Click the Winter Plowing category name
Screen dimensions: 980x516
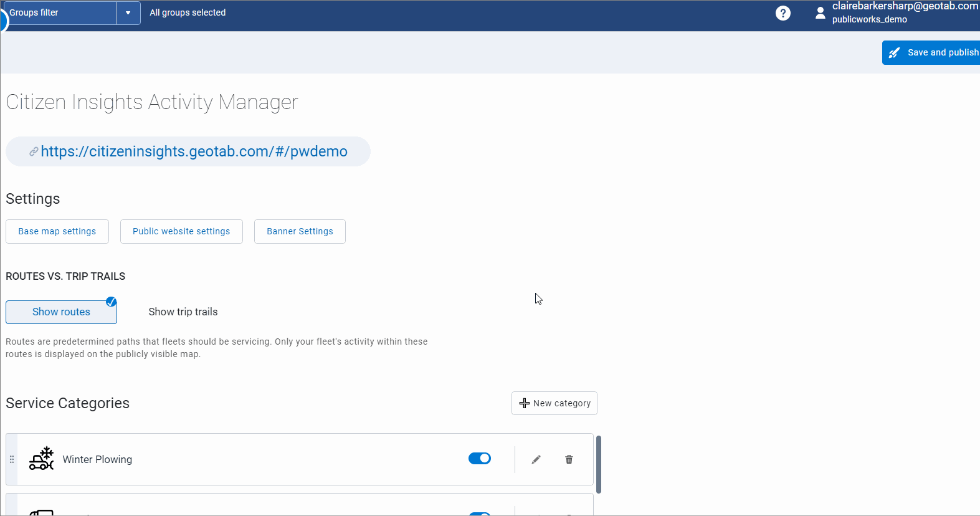coord(97,459)
